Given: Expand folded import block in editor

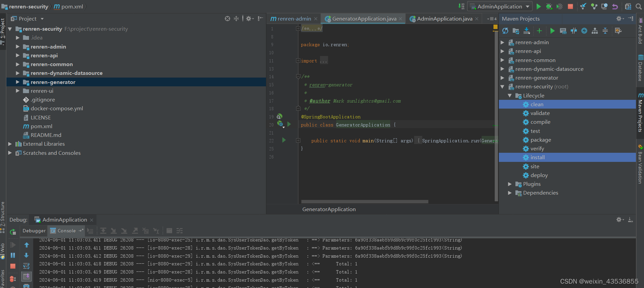Looking at the screenshot, I should click(x=298, y=61).
